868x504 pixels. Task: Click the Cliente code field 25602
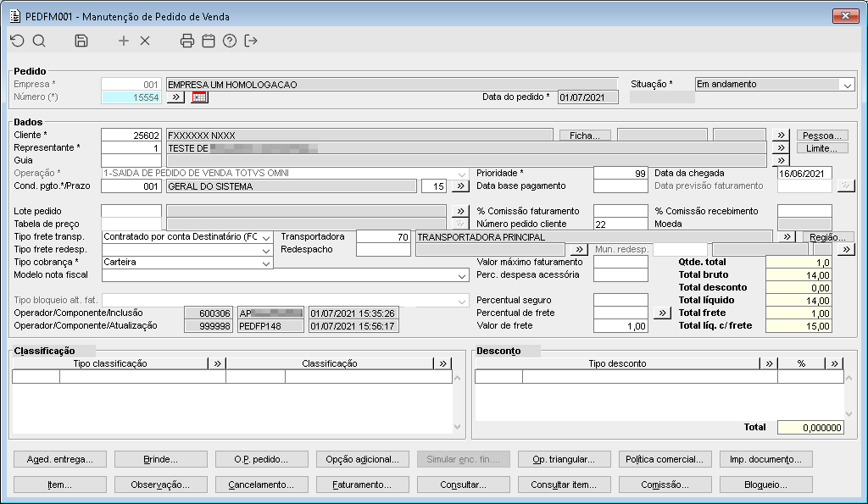coord(131,135)
